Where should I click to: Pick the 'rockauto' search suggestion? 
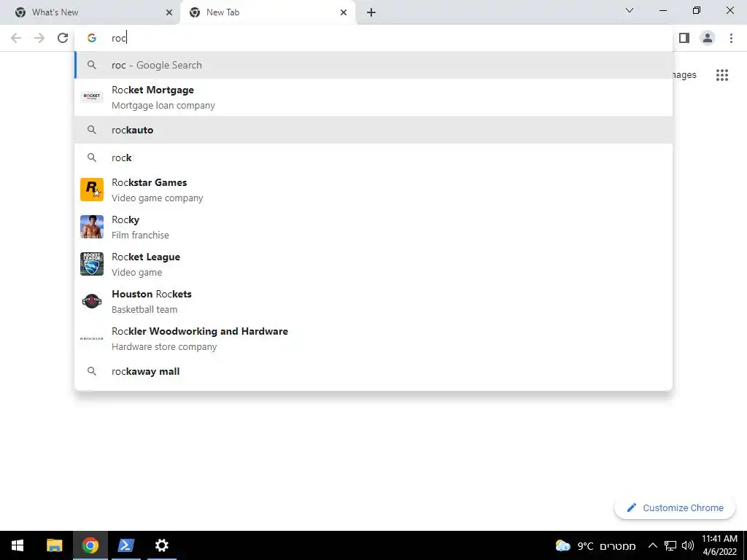pos(373,130)
